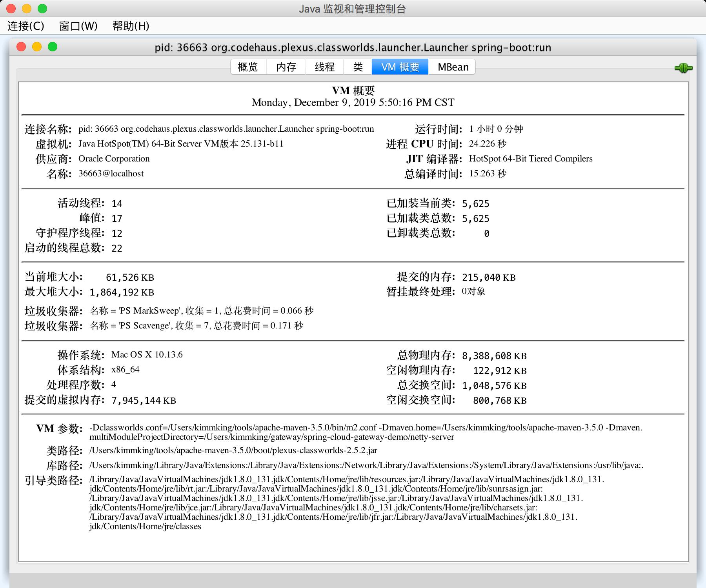The height and width of the screenshot is (588, 706).
Task: Click the yellow minimize traffic light on inner window
Action: 36,46
